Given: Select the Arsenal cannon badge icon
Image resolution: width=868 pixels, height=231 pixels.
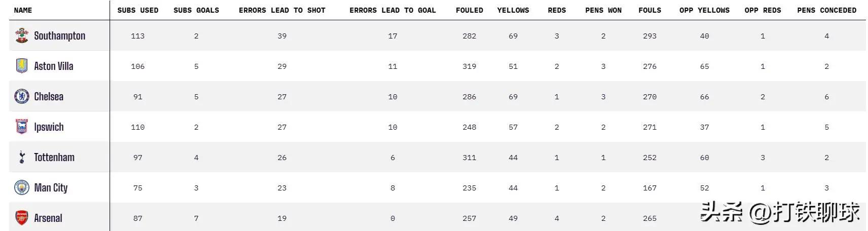Looking at the screenshot, I should (22, 218).
